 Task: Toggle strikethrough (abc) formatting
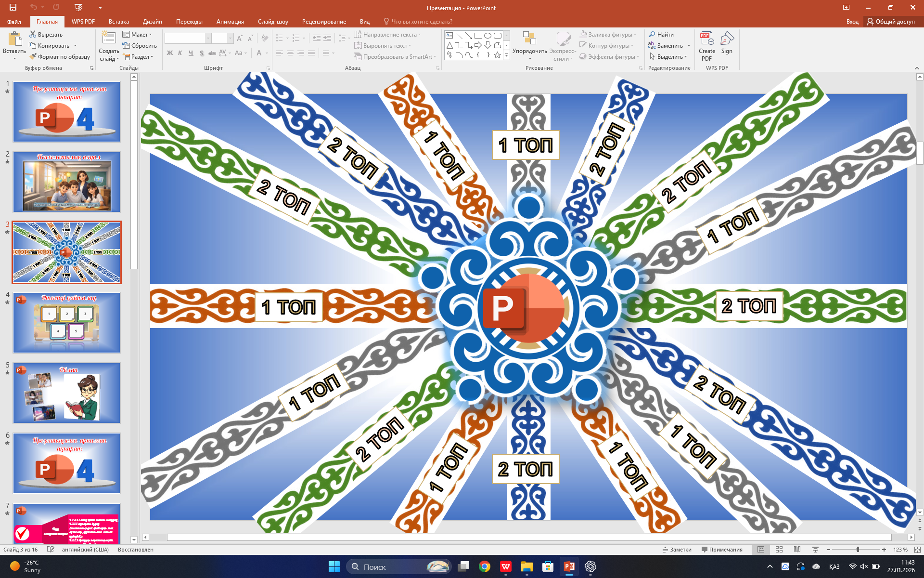click(212, 53)
